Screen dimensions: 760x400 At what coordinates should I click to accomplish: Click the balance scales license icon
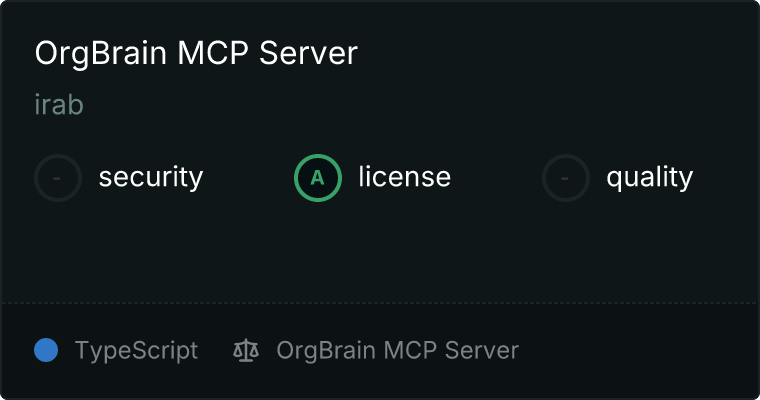(246, 350)
